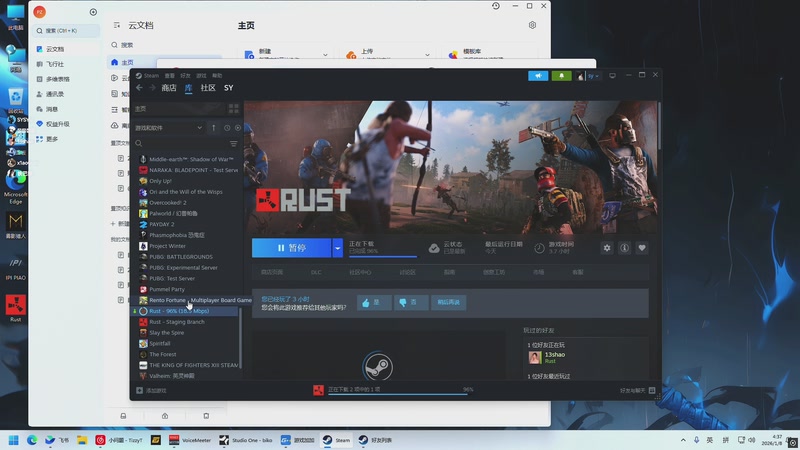Viewport: 800px width, 450px height.
Task: Toggle ready-to-play filter icon
Action: tap(238, 128)
